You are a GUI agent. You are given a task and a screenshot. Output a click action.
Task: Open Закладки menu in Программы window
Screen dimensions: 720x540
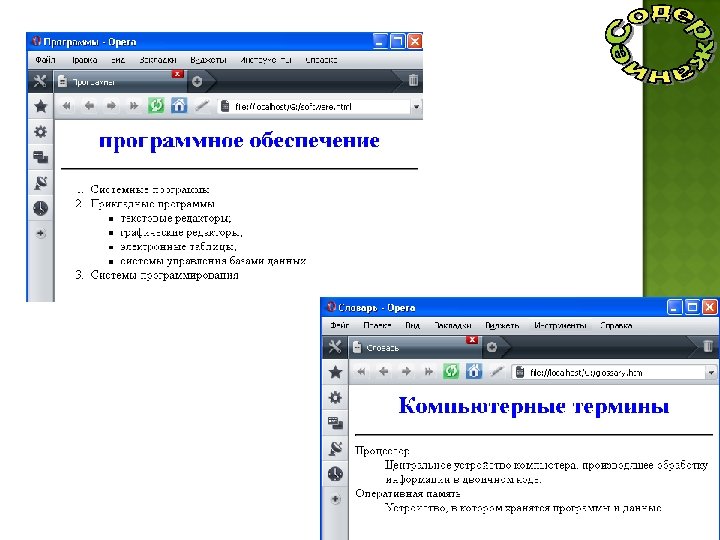pos(158,60)
